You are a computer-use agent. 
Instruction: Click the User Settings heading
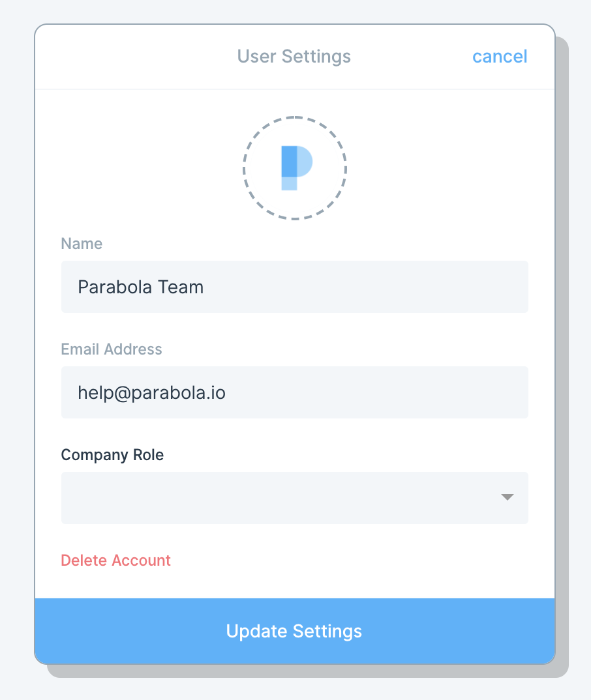[294, 56]
